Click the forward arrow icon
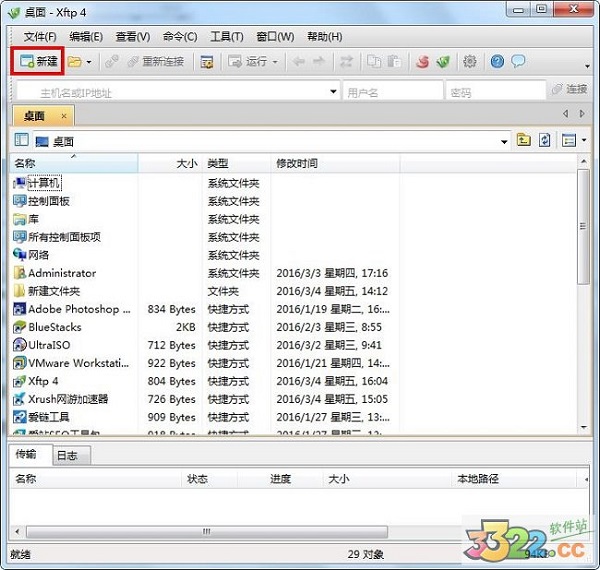 [x=319, y=61]
